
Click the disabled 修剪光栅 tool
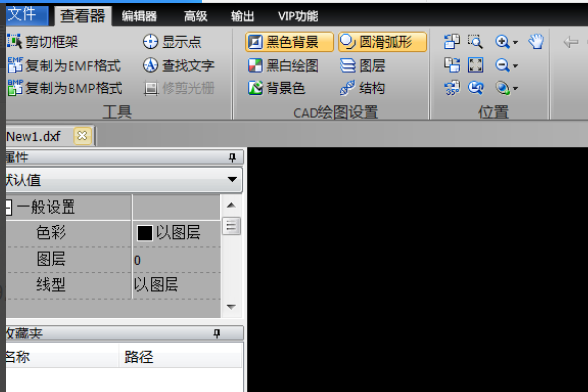[179, 88]
